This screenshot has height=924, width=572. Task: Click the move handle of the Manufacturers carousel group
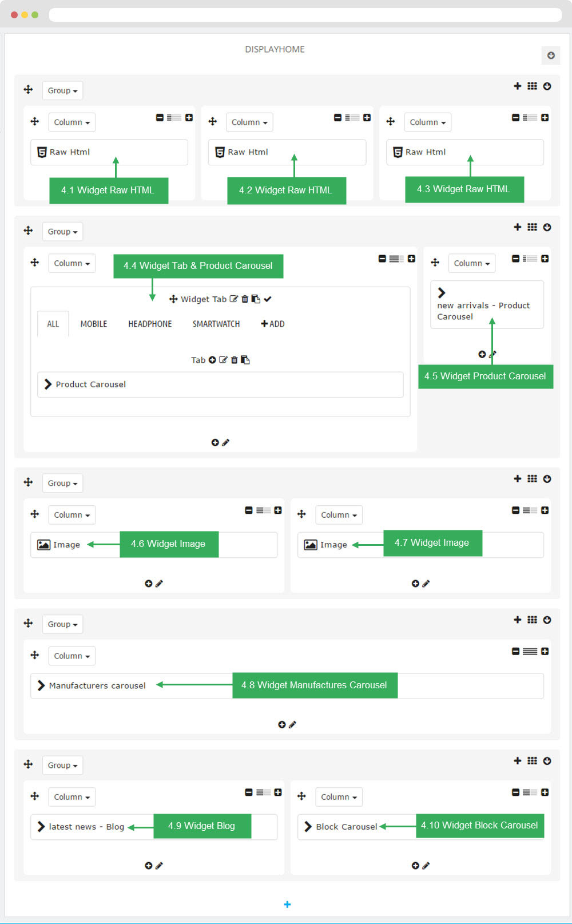28,623
